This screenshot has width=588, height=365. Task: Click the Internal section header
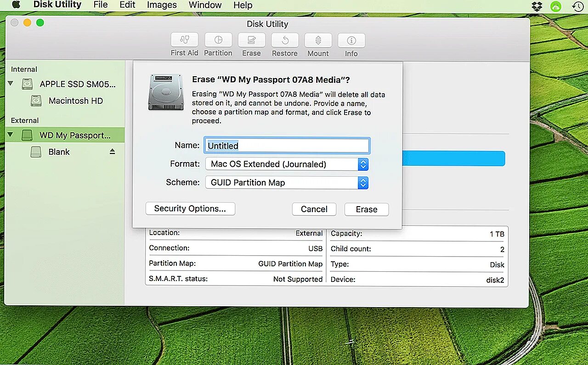point(24,69)
